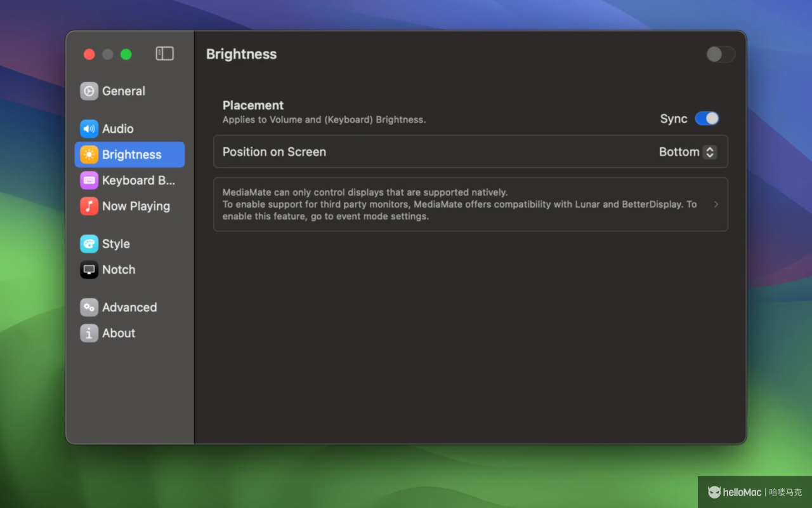The width and height of the screenshot is (812, 508).
Task: Click the Notch display icon
Action: point(89,269)
